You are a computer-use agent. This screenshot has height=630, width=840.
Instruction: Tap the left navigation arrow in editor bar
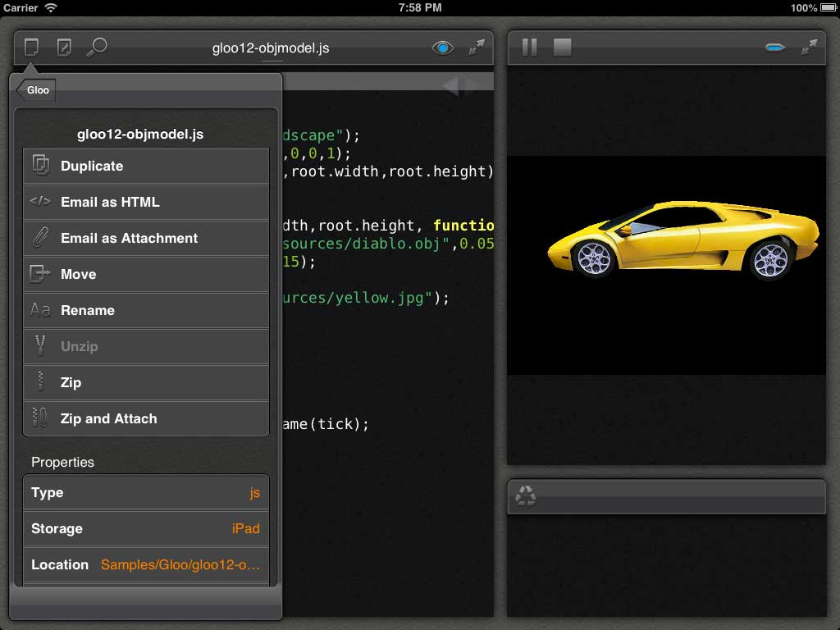[450, 85]
